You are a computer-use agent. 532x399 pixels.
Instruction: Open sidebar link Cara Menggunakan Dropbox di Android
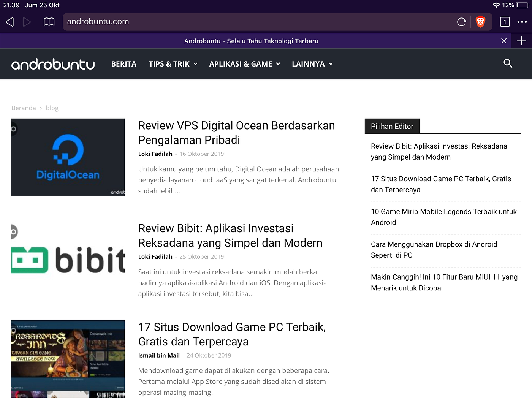[434, 250]
